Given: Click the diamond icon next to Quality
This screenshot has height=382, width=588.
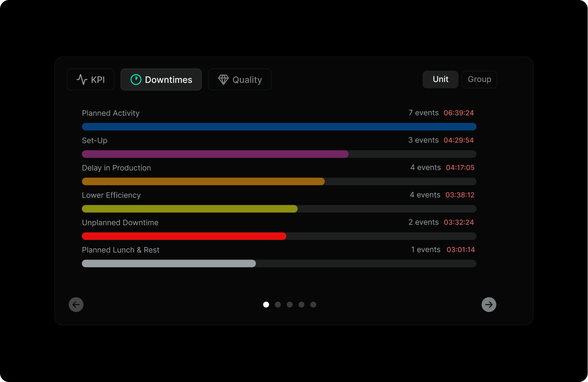Looking at the screenshot, I should [224, 79].
